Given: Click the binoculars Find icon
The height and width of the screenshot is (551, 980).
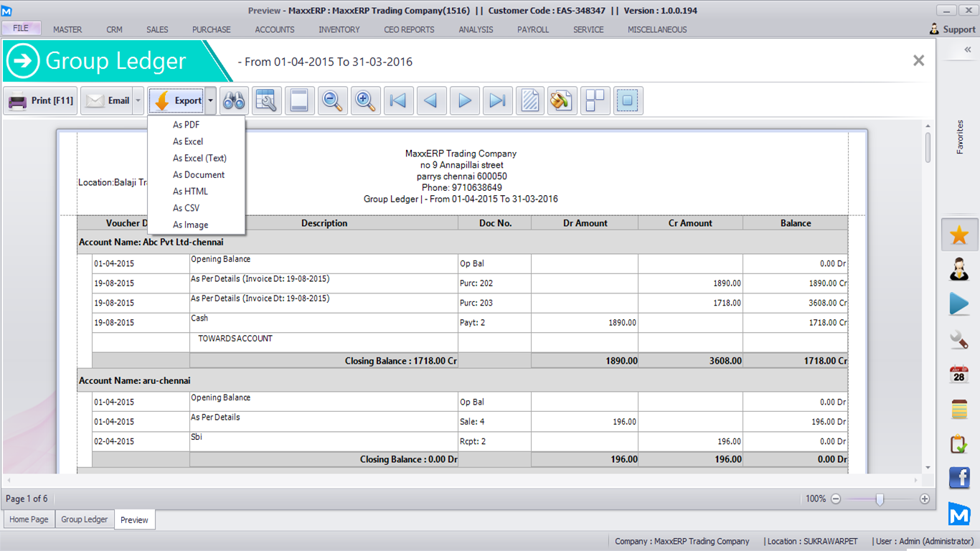Looking at the screenshot, I should [x=234, y=101].
